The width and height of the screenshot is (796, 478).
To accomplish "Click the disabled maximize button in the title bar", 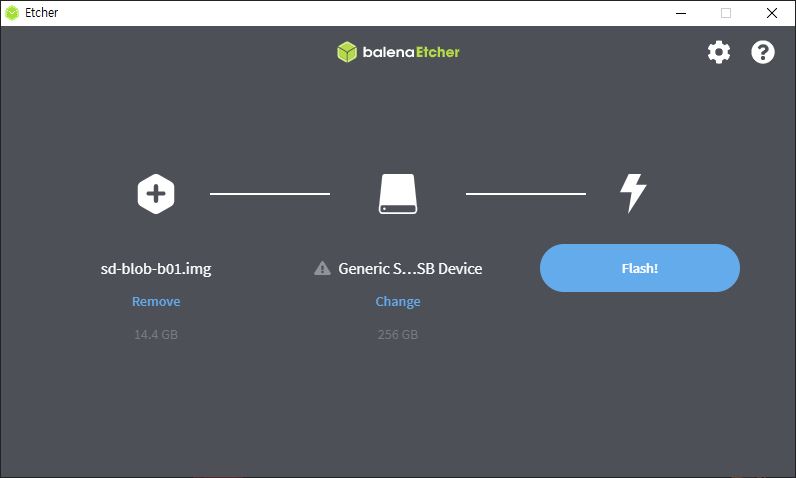I will click(726, 13).
